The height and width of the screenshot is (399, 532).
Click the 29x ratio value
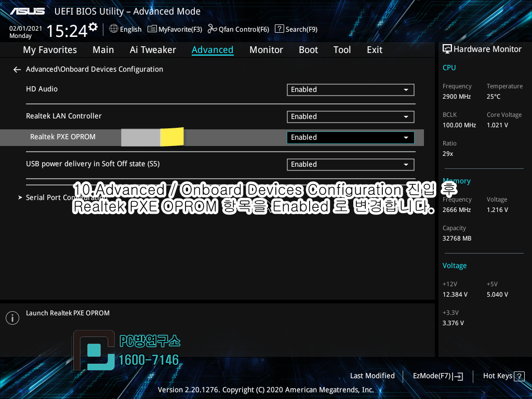(447, 154)
